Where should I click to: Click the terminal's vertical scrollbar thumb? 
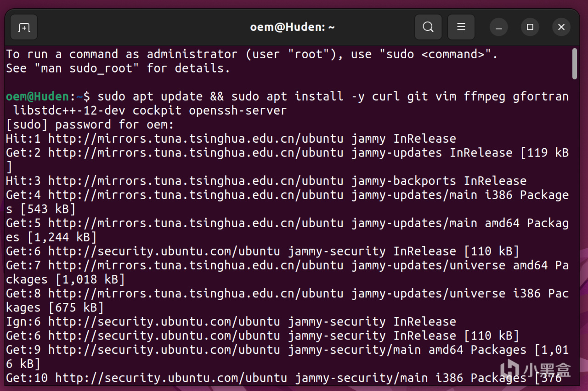click(x=575, y=63)
